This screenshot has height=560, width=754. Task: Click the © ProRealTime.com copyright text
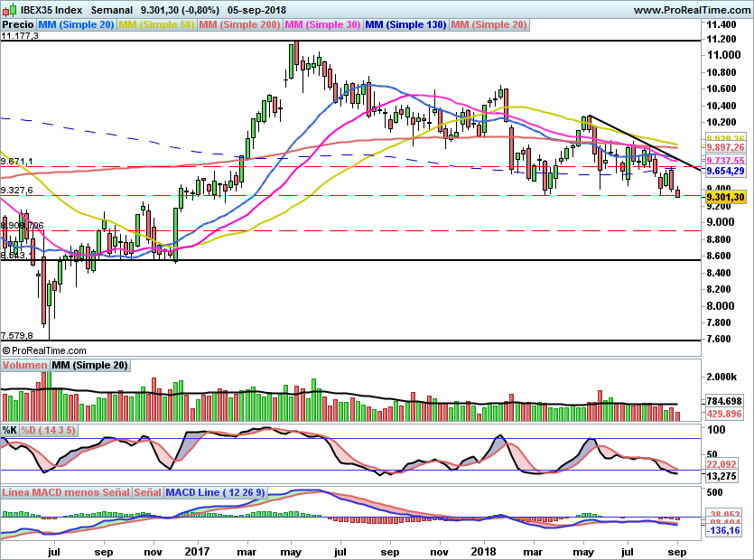[x=44, y=350]
